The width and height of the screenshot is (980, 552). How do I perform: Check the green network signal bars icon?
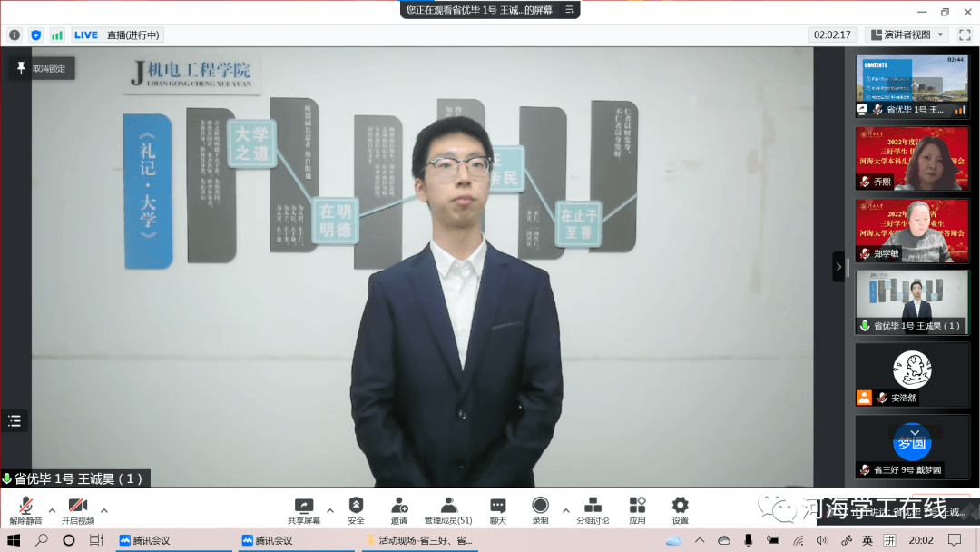click(x=56, y=34)
